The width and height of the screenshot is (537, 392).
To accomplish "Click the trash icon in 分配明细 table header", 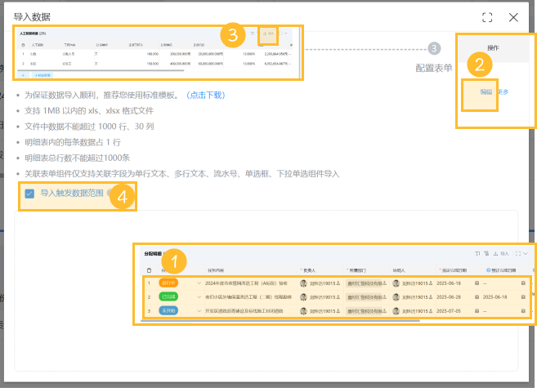I will [149, 270].
